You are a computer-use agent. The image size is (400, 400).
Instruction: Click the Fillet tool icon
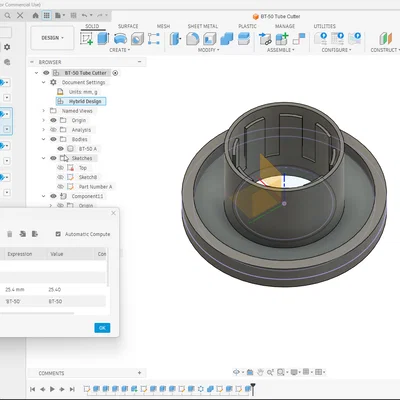tap(192, 39)
